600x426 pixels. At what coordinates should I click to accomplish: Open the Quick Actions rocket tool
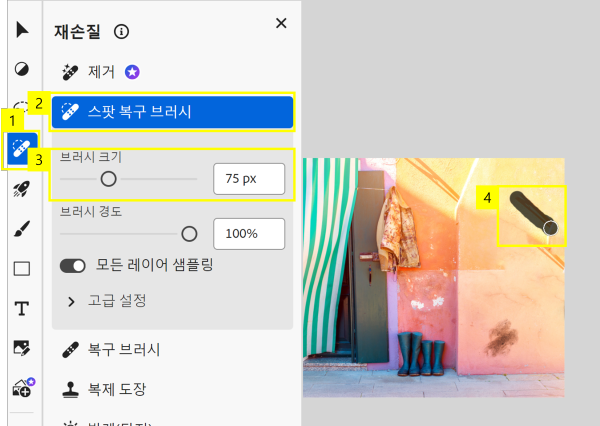point(21,189)
